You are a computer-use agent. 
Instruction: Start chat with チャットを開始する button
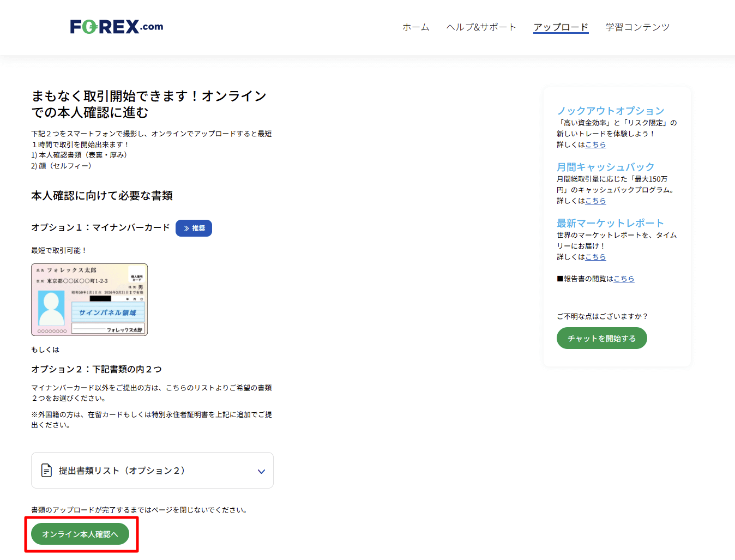pos(601,338)
